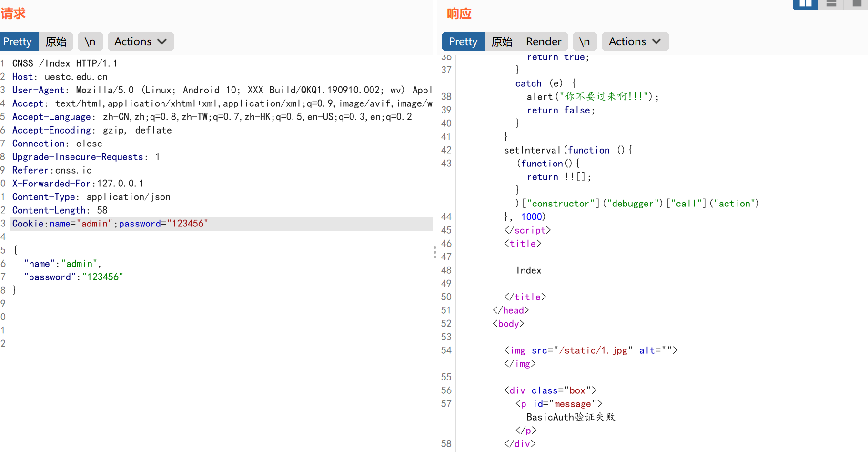868x452 pixels.
Task: Switch to combined single-pane layout view
Action: tap(857, 4)
